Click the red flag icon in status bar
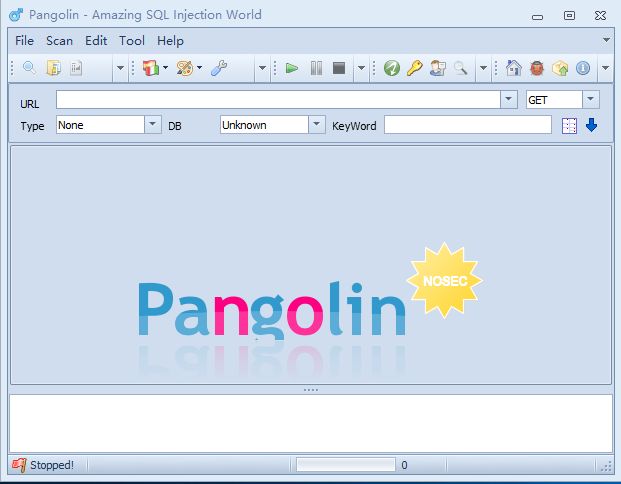 pos(19,465)
